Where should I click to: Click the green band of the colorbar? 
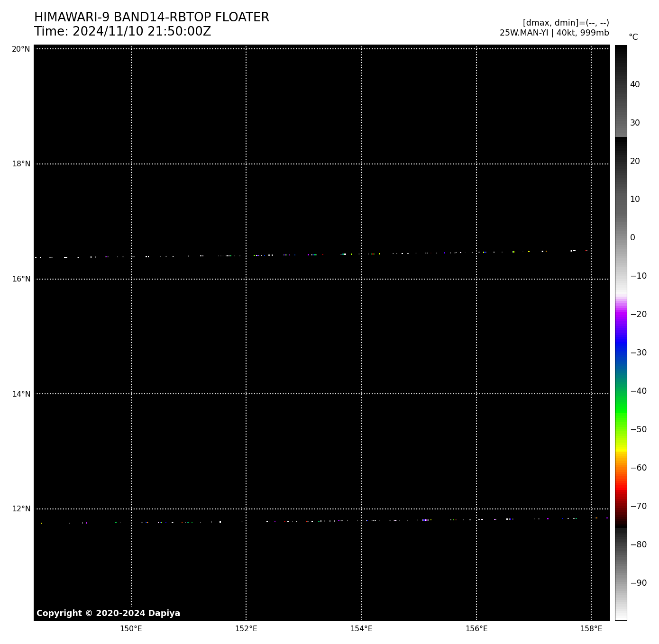coord(621,403)
